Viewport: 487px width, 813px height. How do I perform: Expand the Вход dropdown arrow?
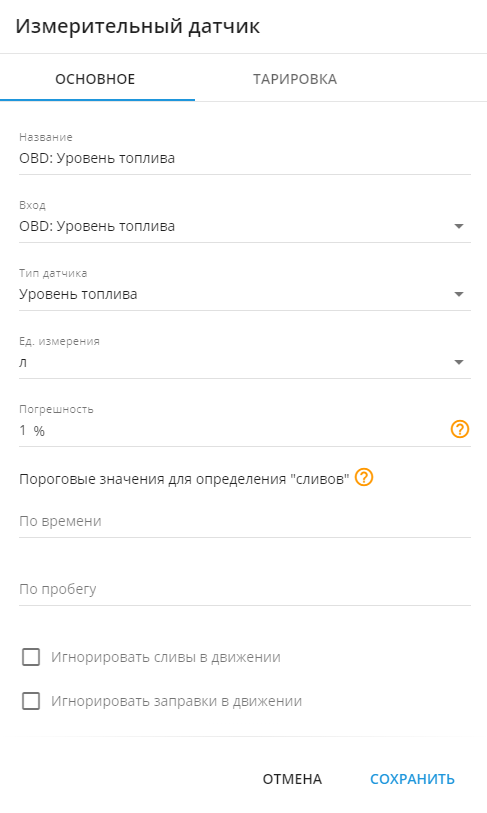click(458, 227)
